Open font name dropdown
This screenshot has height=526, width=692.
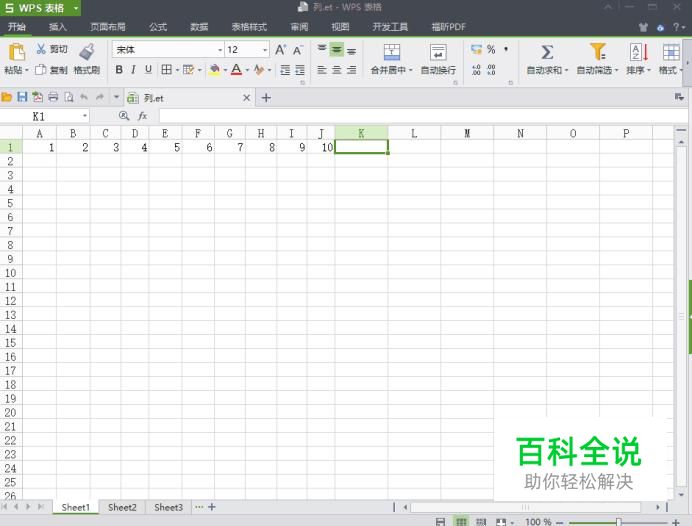coord(220,50)
